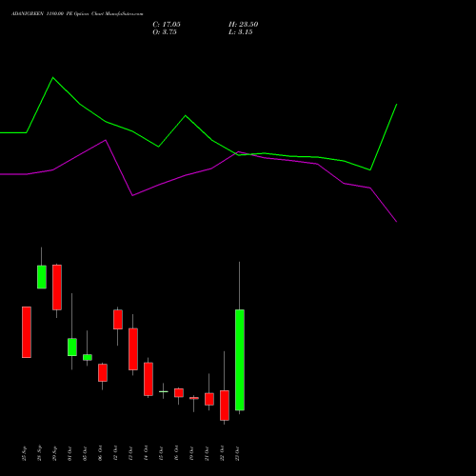Select the low value L: 3.15
Screen dimensions: 476x476
tap(240, 32)
